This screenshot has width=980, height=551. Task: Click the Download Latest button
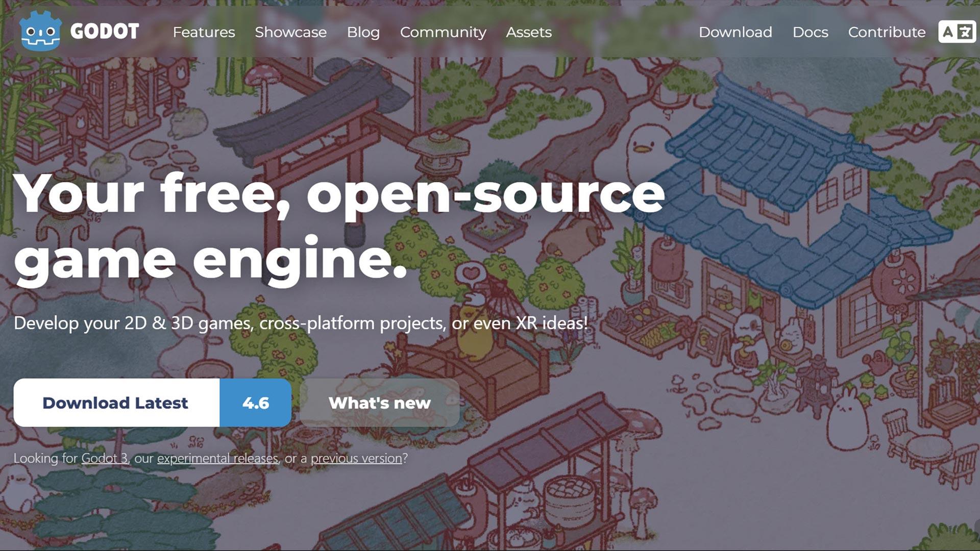pyautogui.click(x=116, y=403)
